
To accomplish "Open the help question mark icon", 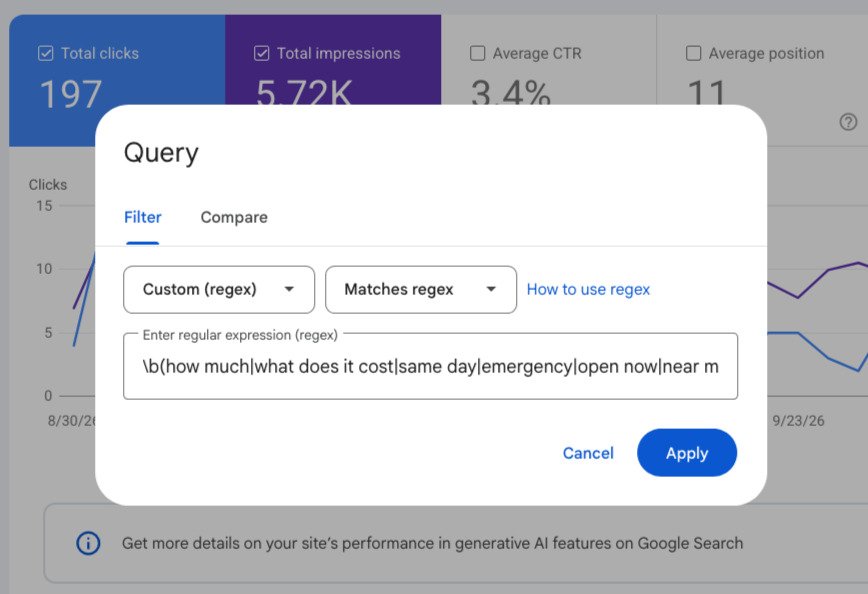I will [x=848, y=122].
